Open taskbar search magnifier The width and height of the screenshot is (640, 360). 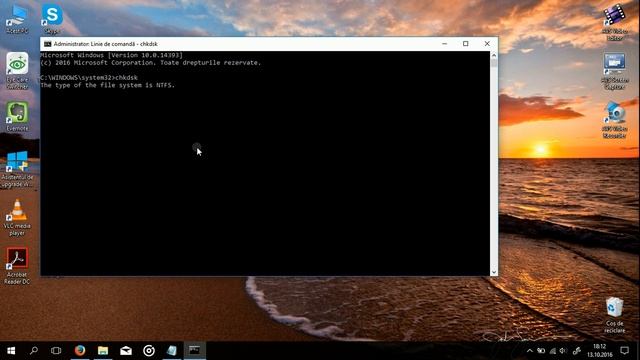pos(33,351)
